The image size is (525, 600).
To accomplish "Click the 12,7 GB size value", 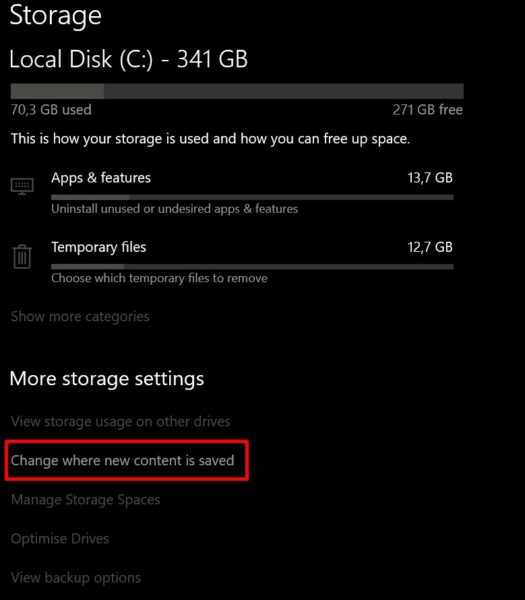I will click(430, 247).
